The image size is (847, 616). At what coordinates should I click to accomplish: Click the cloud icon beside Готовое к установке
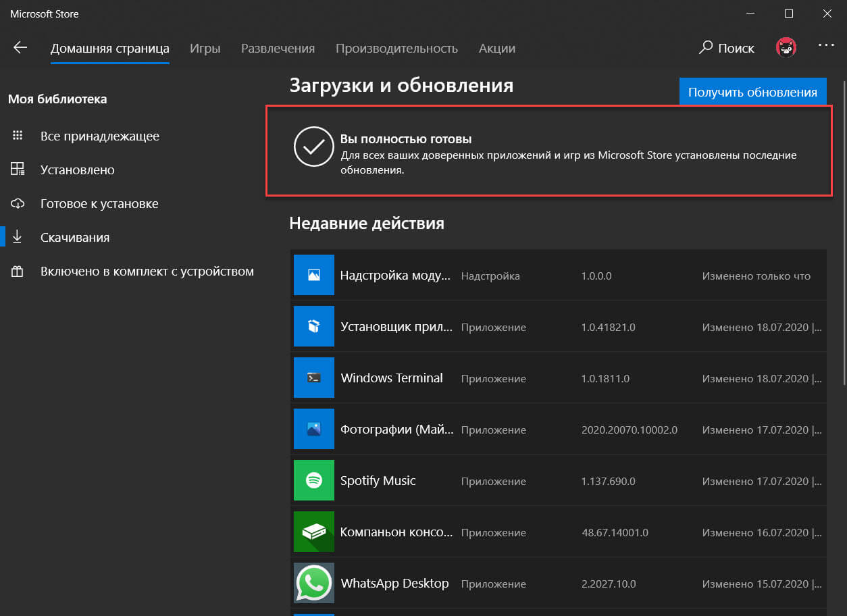tap(18, 203)
